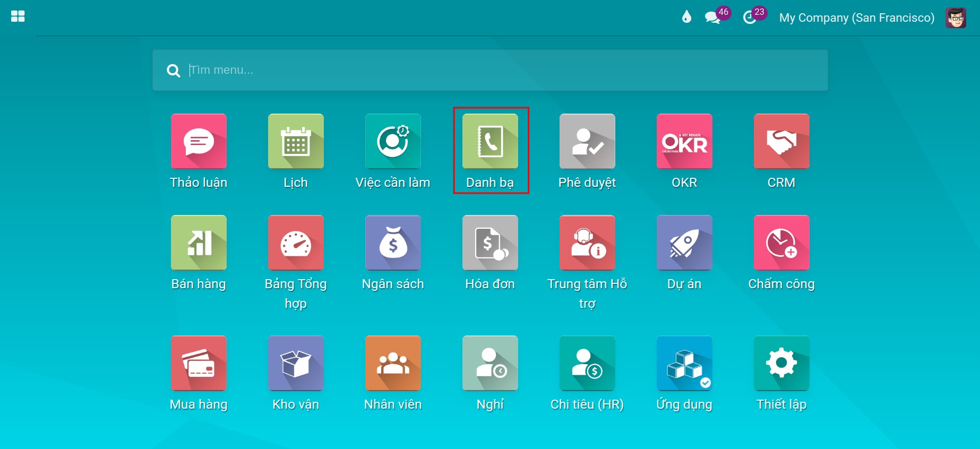980x449 pixels.
Task: Open the Bảng Tổng hợp dashboard
Action: 296,243
